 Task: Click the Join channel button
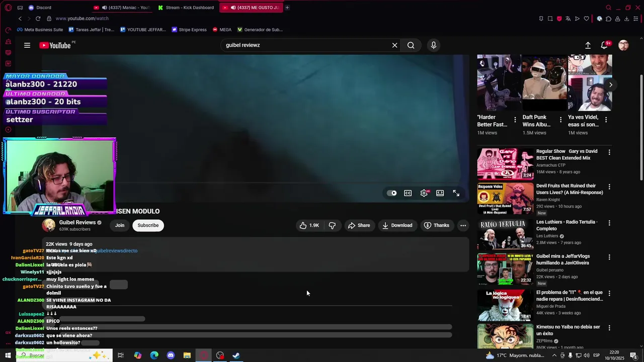point(120,225)
